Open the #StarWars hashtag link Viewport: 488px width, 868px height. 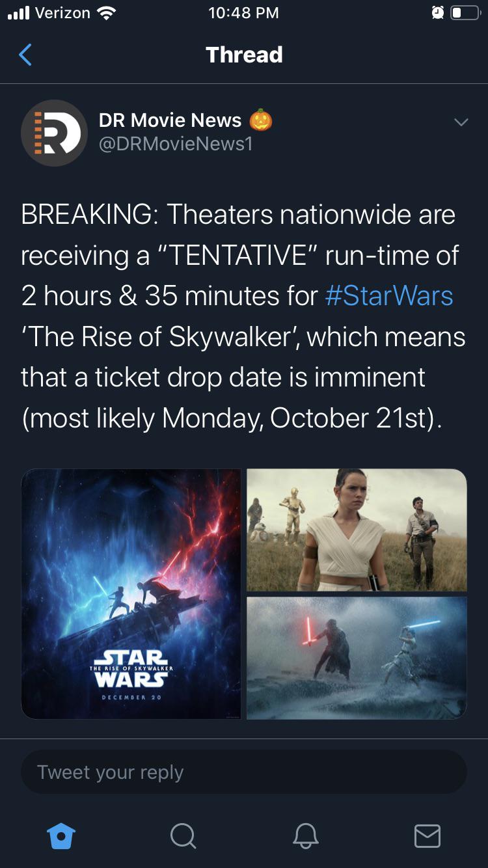[388, 295]
